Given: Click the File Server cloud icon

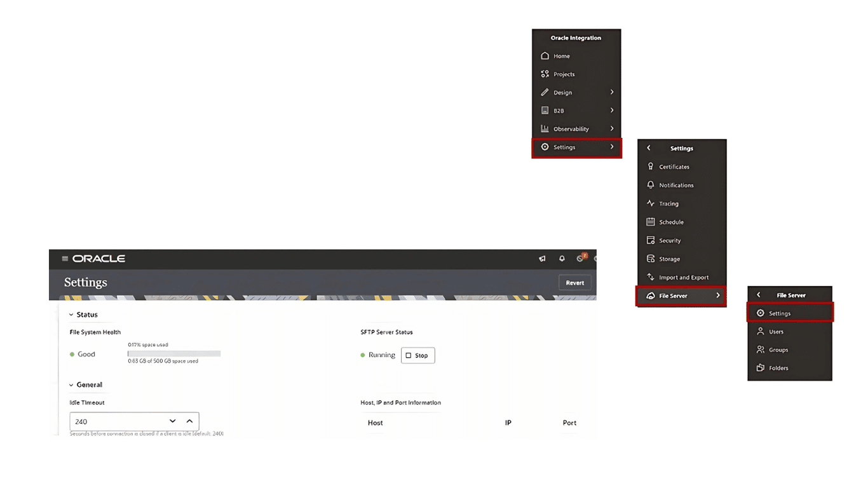Looking at the screenshot, I should coord(650,295).
